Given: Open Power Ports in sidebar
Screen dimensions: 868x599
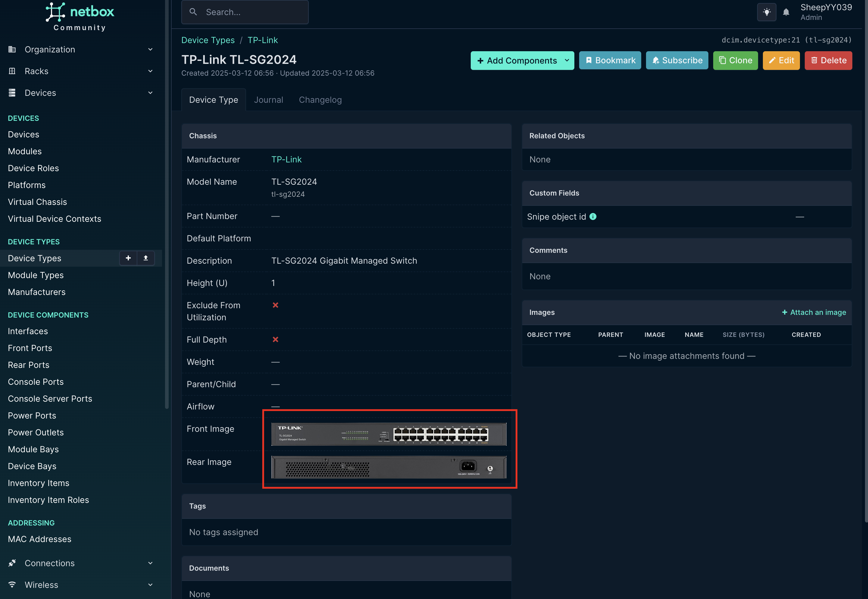Looking at the screenshot, I should (32, 416).
